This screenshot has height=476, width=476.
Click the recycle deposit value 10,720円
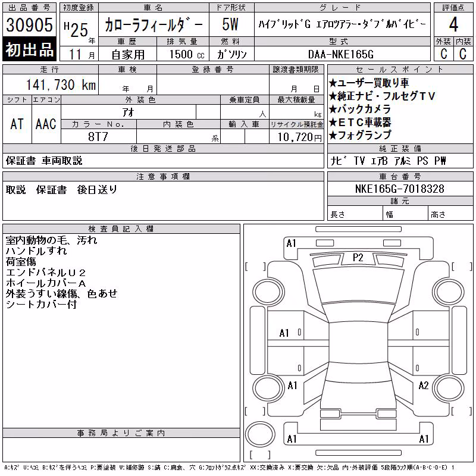coord(300,137)
